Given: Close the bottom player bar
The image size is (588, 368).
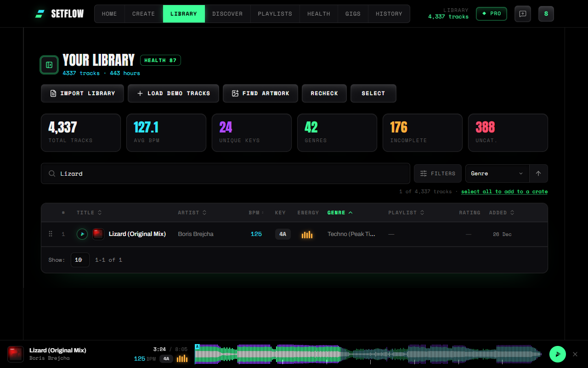Looking at the screenshot, I should pyautogui.click(x=575, y=354).
